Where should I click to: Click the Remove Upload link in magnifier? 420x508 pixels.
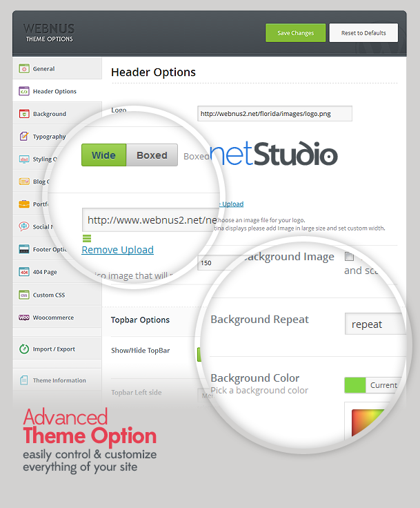click(x=117, y=250)
